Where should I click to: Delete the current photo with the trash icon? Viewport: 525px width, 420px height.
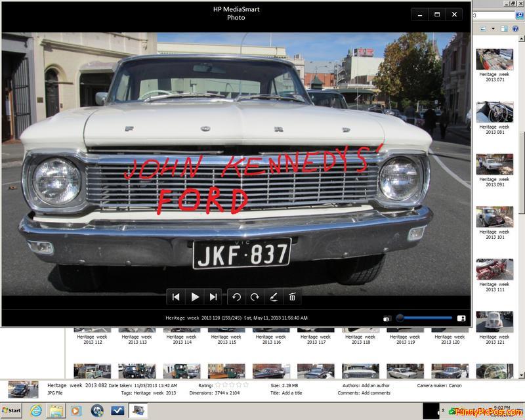point(292,297)
